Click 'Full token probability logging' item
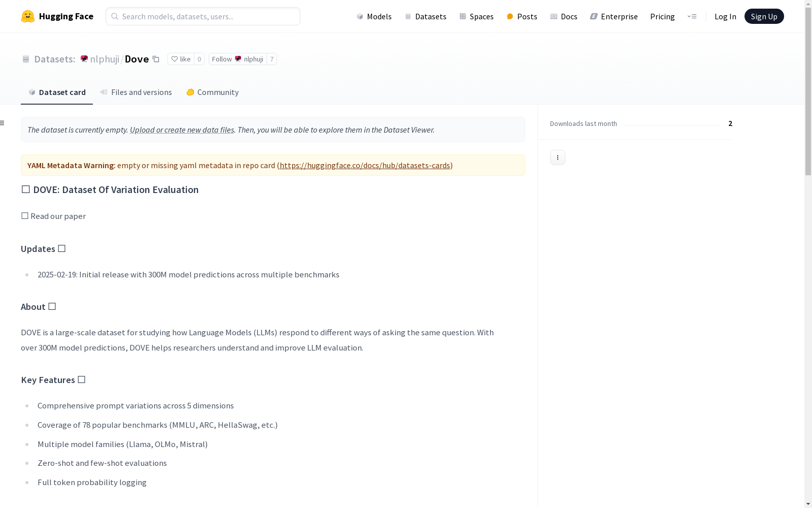 click(x=92, y=482)
